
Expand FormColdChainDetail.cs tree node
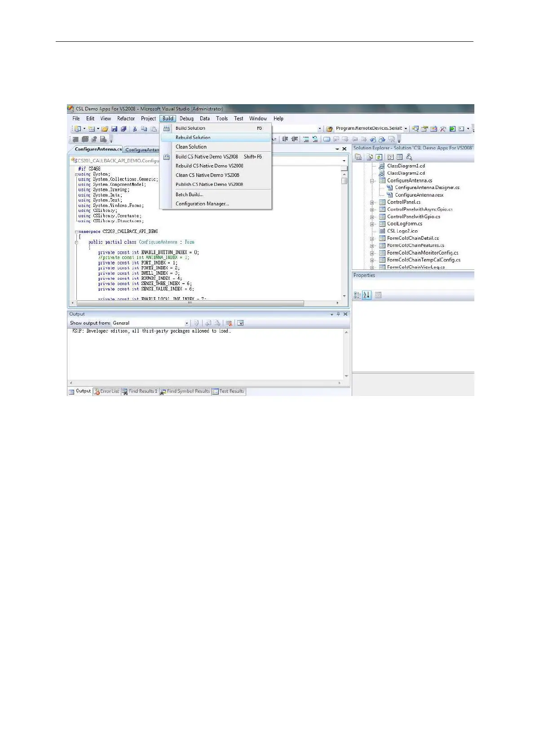click(372, 238)
